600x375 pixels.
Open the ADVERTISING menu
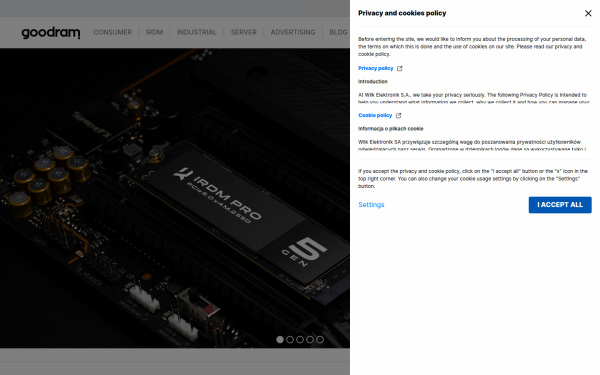[293, 32]
